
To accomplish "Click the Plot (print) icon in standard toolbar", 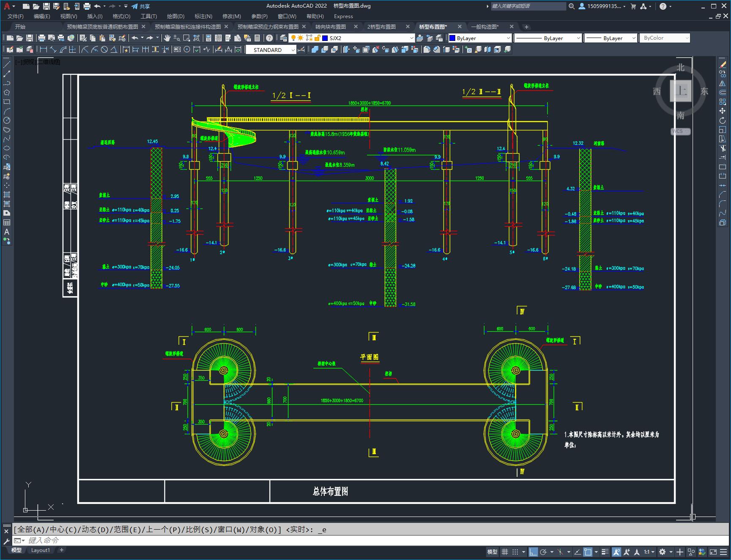I will click(42, 38).
